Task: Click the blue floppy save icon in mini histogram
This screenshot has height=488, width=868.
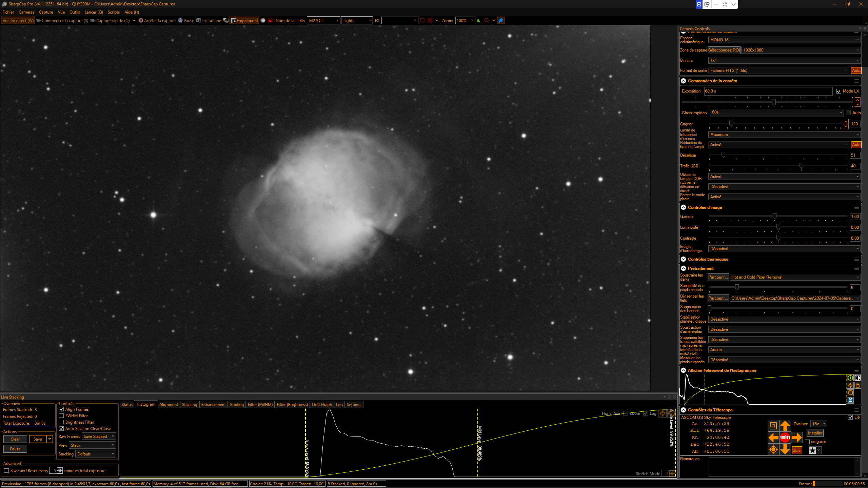Action: pyautogui.click(x=850, y=401)
